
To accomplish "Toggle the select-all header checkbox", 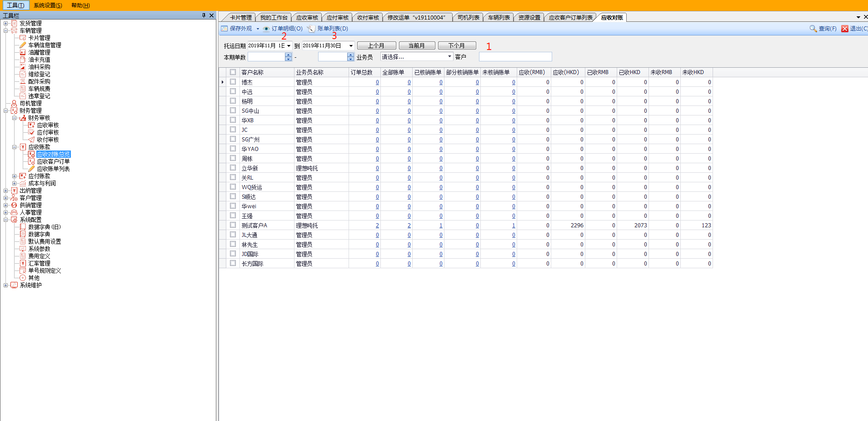I will point(233,72).
